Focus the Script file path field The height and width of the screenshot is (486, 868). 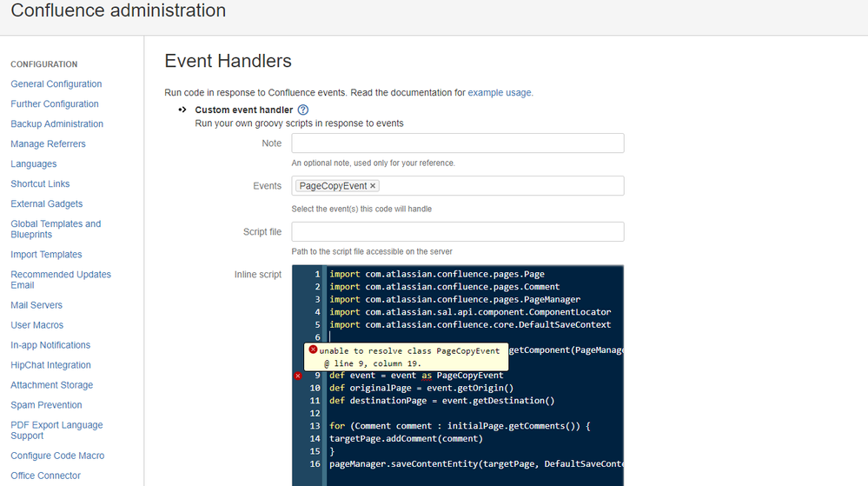tap(458, 231)
